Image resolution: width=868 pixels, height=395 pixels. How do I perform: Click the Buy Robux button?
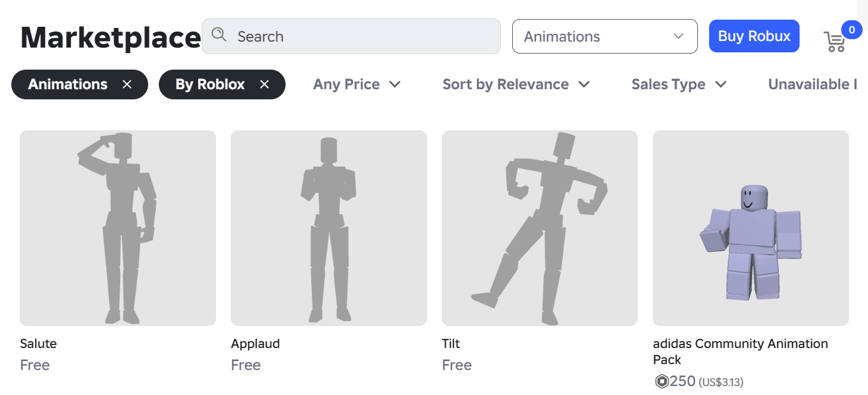[754, 36]
